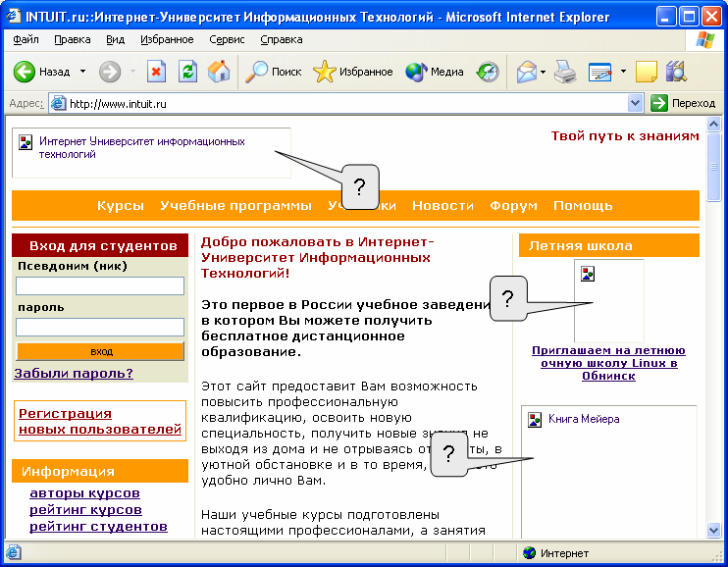This screenshot has width=728, height=567.
Task: Click the Информация section header
Action: coord(100,471)
